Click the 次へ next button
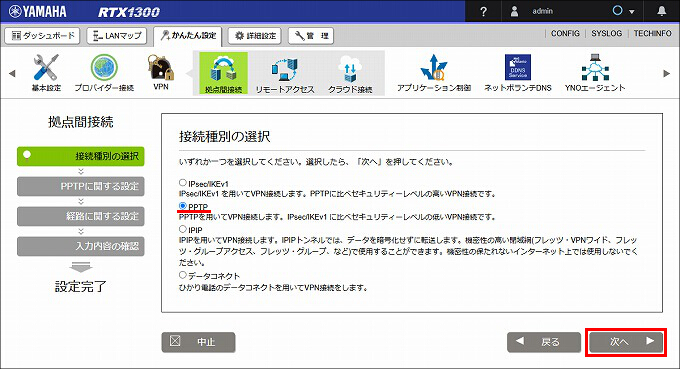This screenshot has width=680, height=369. 626,342
